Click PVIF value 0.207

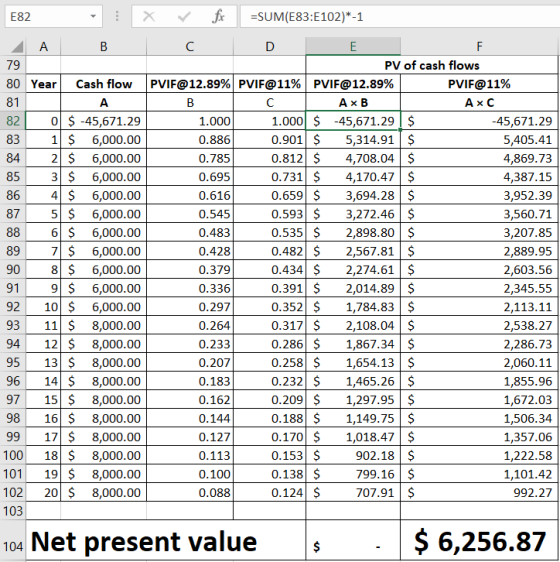click(190, 362)
